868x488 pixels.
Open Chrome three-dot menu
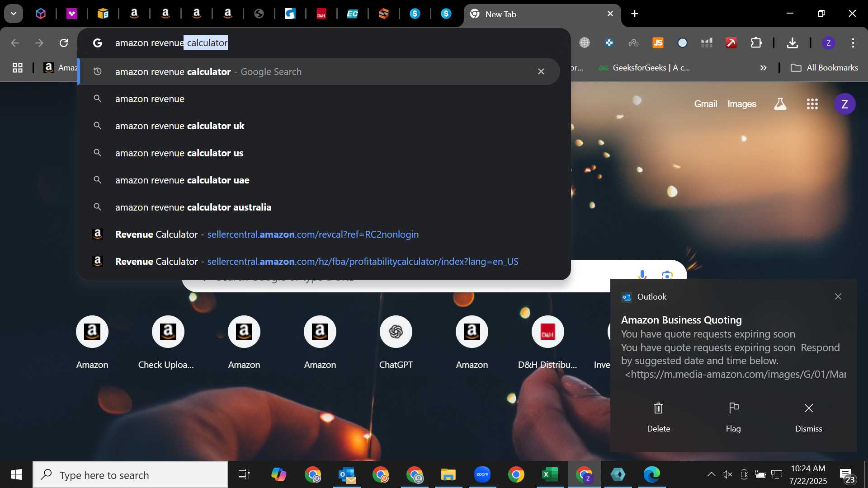(853, 43)
